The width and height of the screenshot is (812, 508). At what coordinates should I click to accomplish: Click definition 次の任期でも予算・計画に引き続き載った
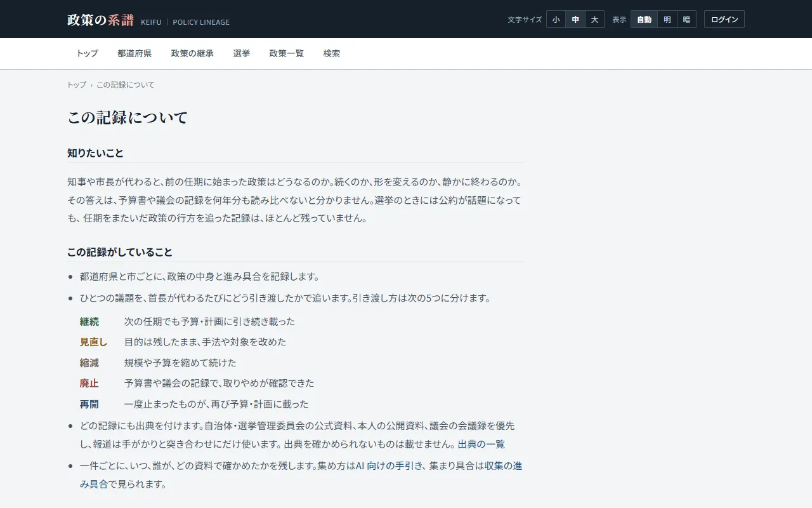209,321
